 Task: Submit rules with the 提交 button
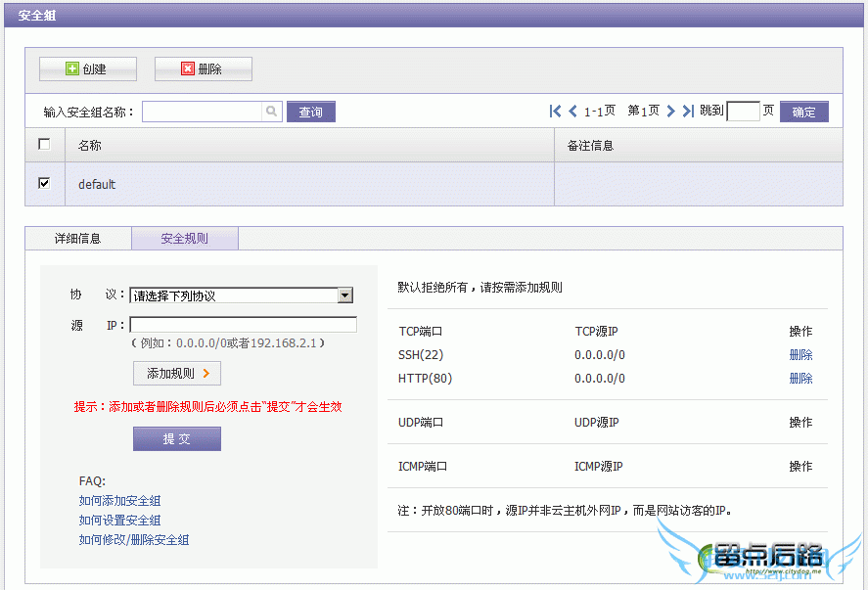(x=177, y=439)
